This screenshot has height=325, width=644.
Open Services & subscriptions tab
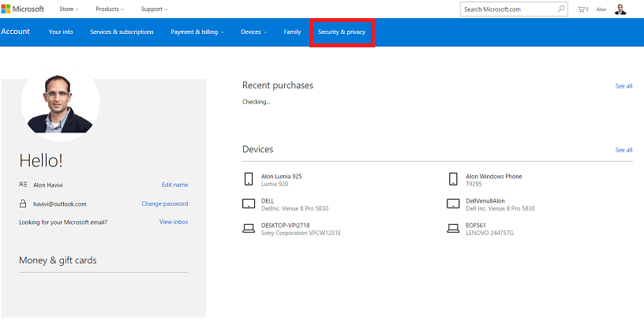click(122, 32)
